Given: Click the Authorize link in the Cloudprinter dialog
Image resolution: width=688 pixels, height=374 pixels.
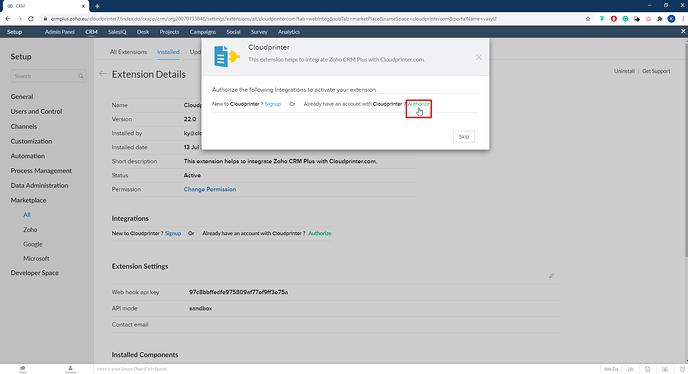Looking at the screenshot, I should pyautogui.click(x=419, y=104).
